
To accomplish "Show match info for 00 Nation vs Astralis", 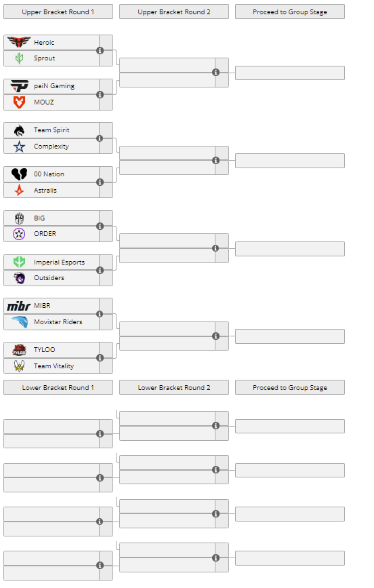I will tap(100, 182).
